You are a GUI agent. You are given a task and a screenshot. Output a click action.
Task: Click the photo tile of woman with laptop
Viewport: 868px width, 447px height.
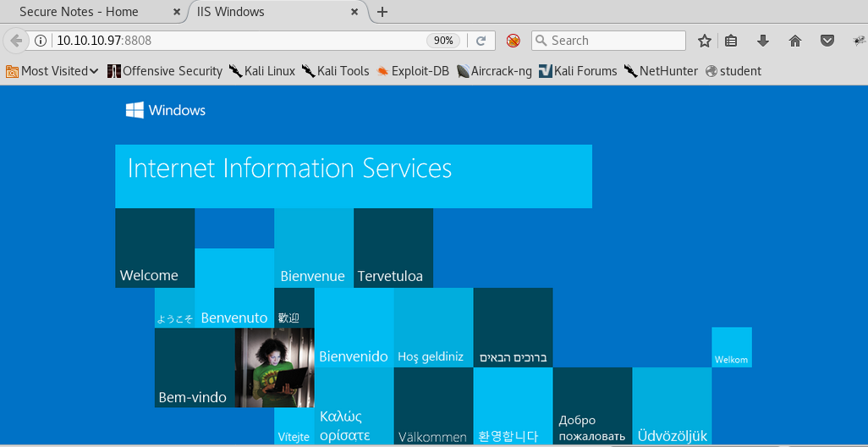tap(274, 367)
